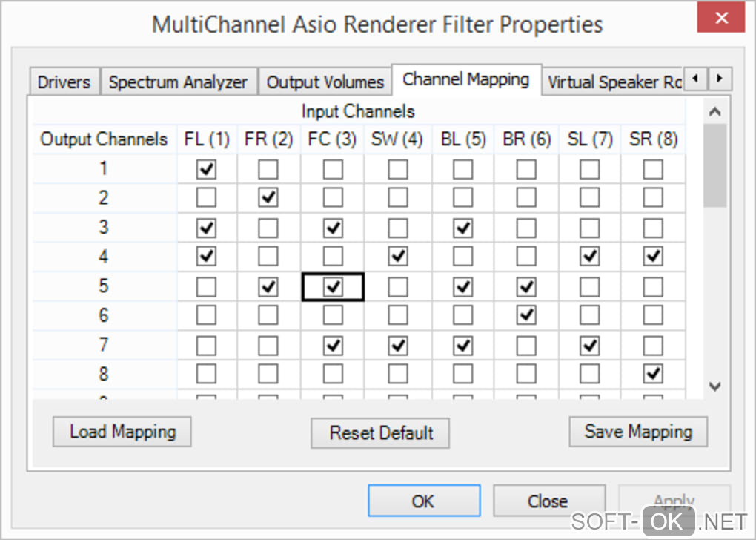The height and width of the screenshot is (540, 756).
Task: Uncheck FL (1) for output channel 1
Action: coord(206,169)
